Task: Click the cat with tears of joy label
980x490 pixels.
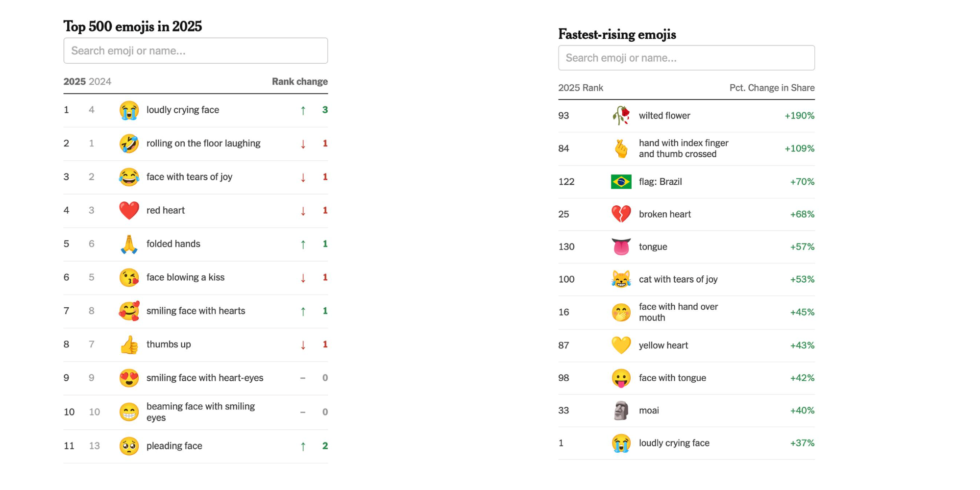Action: click(678, 279)
